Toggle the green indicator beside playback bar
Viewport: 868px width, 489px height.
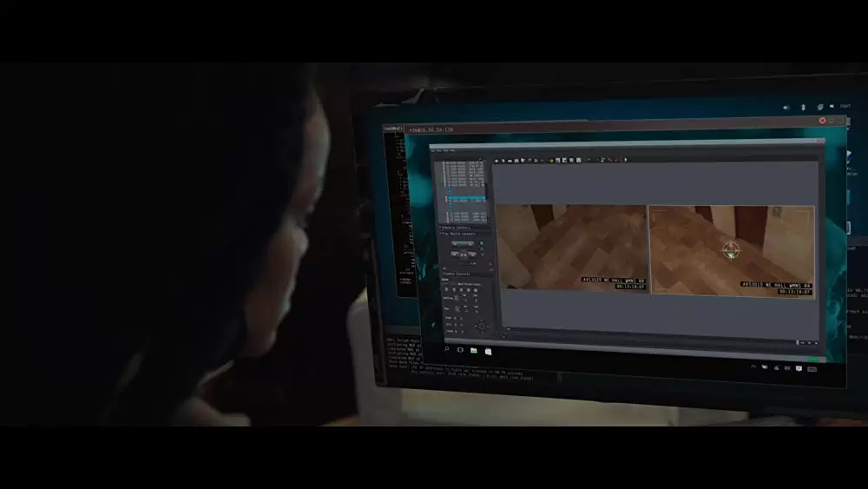pyautogui.click(x=813, y=359)
